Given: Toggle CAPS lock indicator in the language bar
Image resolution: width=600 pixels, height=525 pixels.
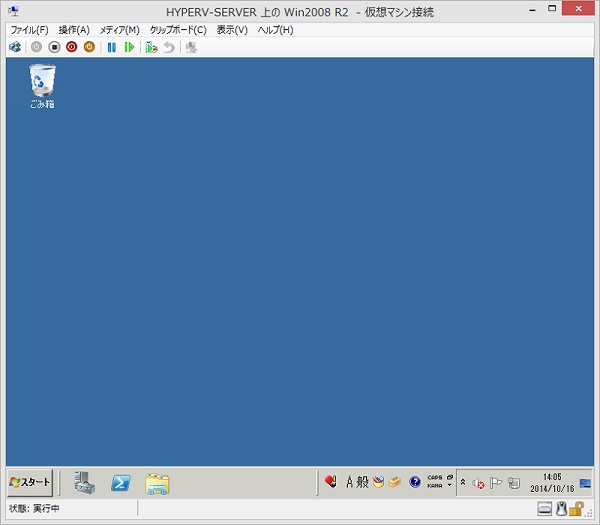Looking at the screenshot, I should tap(435, 477).
